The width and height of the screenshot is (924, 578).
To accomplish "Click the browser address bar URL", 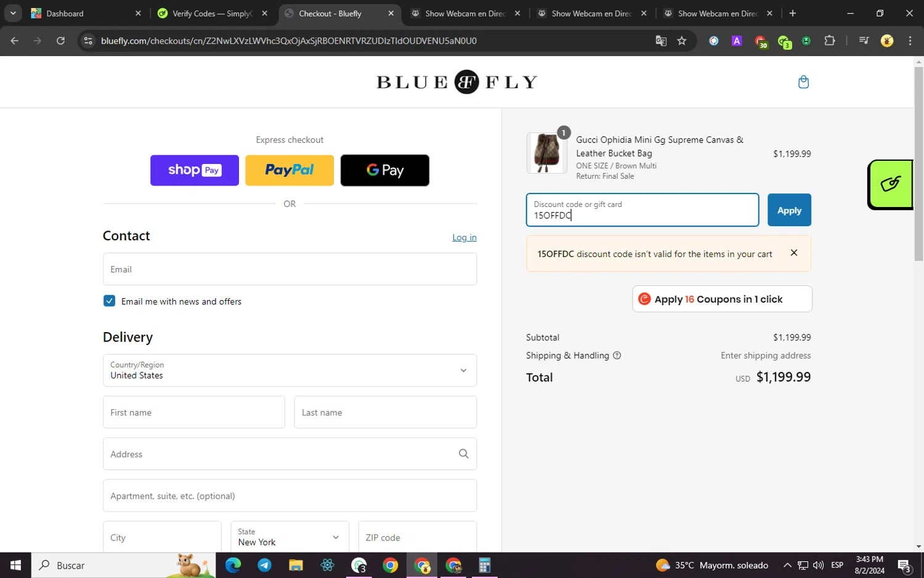I will (x=289, y=41).
